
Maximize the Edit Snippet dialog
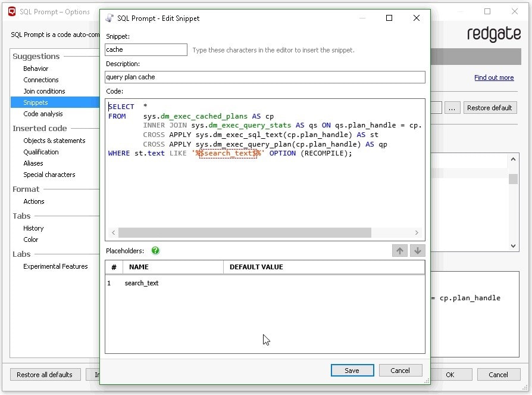[x=389, y=18]
